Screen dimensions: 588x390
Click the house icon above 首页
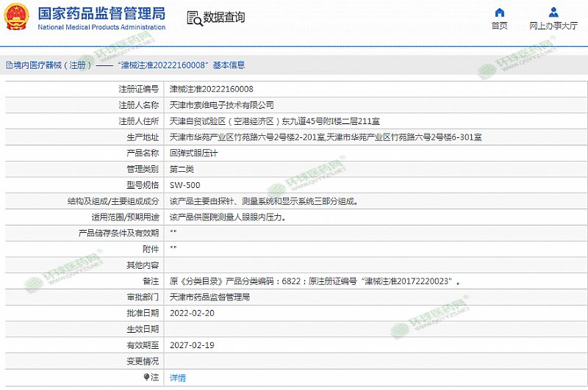pos(500,12)
